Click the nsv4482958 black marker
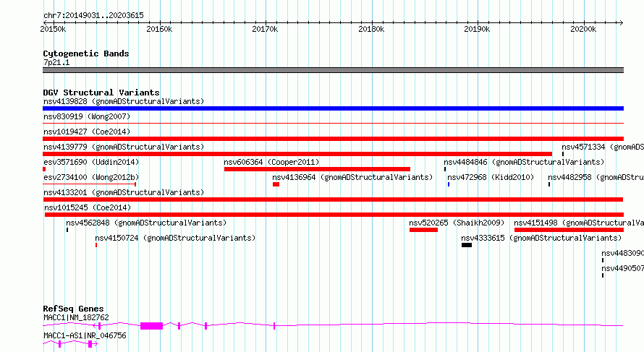This screenshot has width=644, height=352. (549, 184)
